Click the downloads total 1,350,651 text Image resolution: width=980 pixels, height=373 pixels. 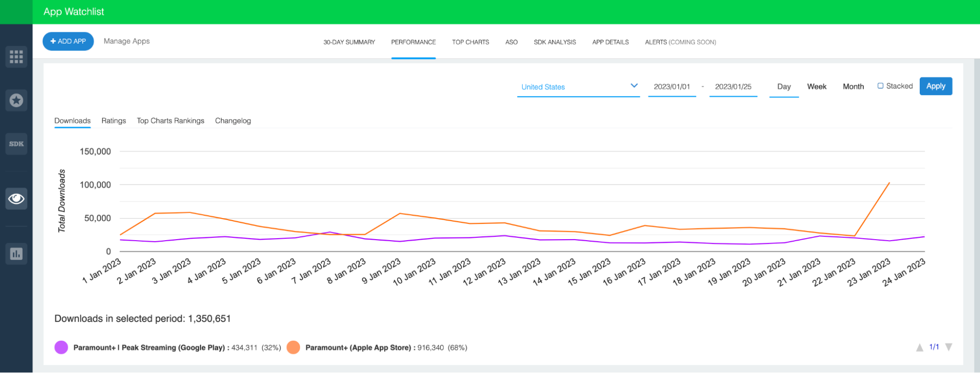point(209,319)
